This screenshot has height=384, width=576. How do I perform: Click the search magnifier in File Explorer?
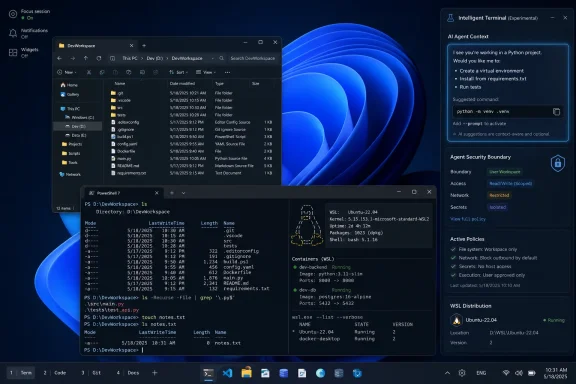click(x=222, y=58)
